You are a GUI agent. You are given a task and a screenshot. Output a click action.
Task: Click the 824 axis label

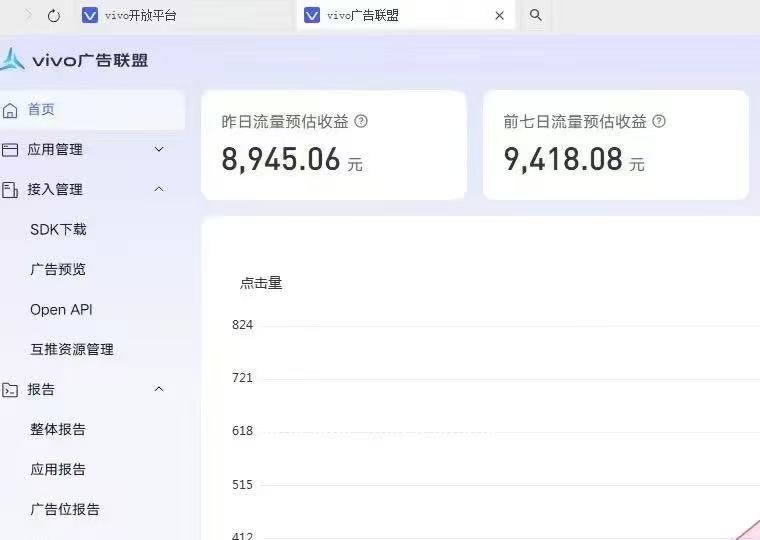pyautogui.click(x=242, y=325)
